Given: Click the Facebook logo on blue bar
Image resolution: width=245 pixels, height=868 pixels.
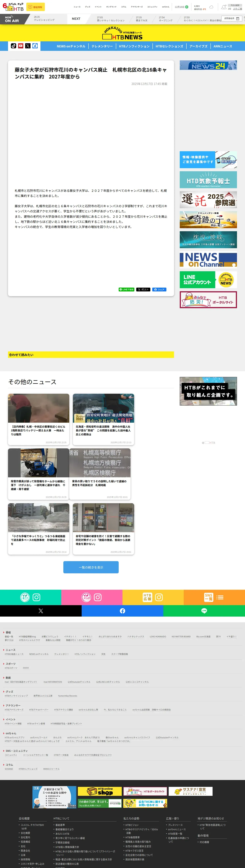Looking at the screenshot, I should click(x=122, y=611).
